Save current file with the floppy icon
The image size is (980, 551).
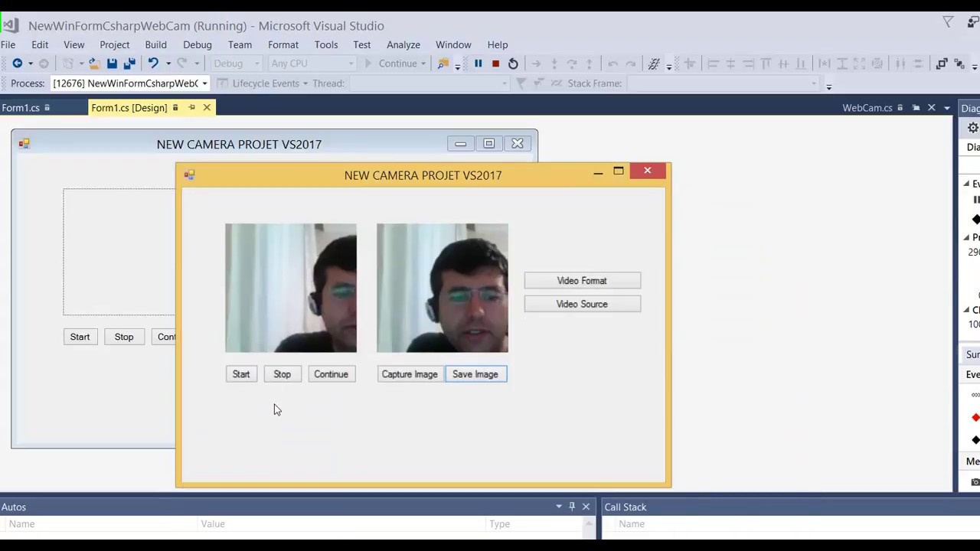click(x=112, y=64)
